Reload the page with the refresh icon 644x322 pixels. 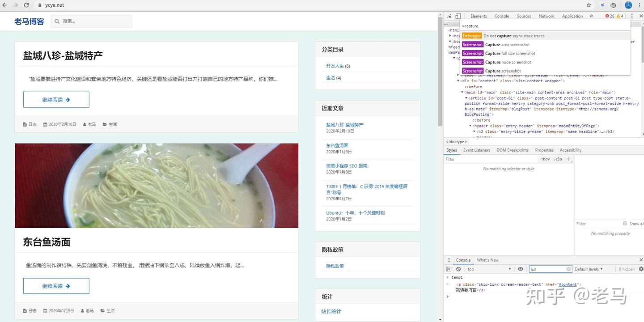coord(26,5)
